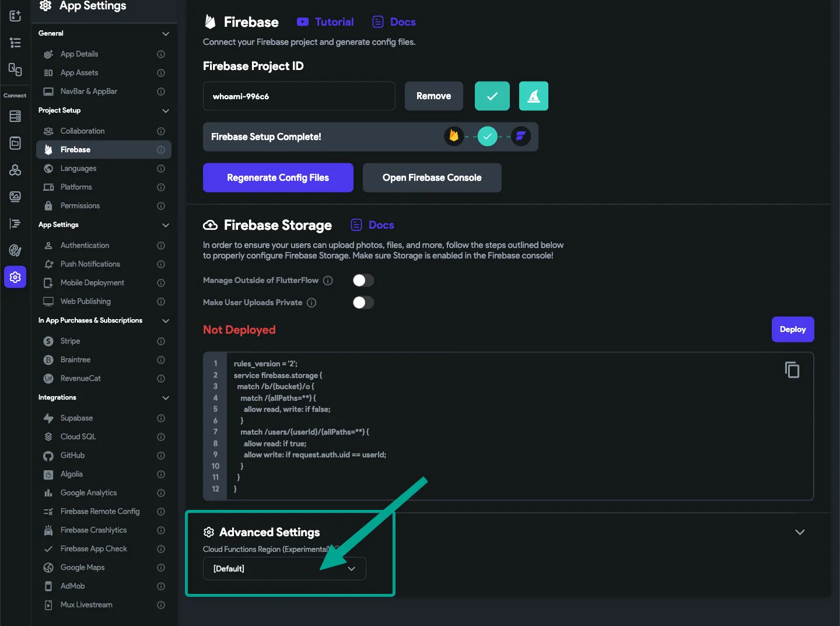
Task: Open the custom code icon in left rail
Action: pyautogui.click(x=15, y=223)
